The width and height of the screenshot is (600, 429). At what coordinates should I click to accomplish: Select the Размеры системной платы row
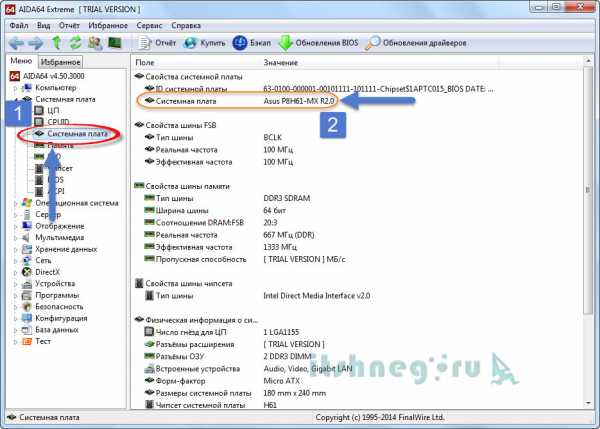[x=235, y=393]
